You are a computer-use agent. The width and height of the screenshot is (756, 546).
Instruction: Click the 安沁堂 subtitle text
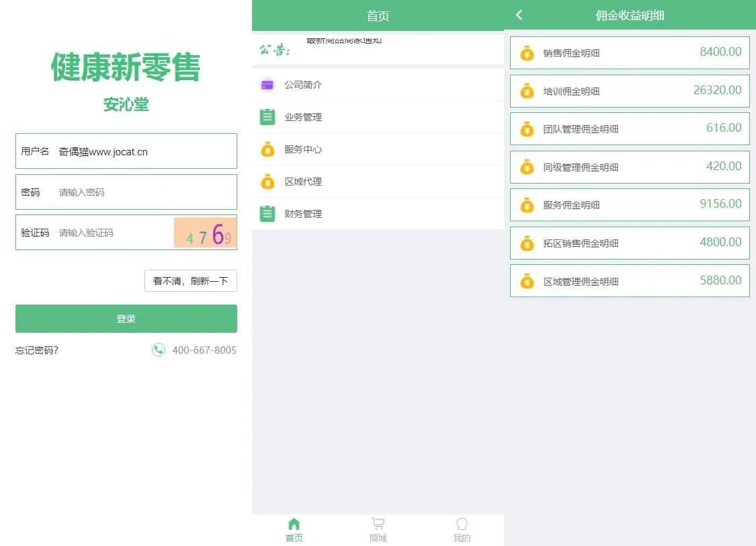click(x=126, y=104)
